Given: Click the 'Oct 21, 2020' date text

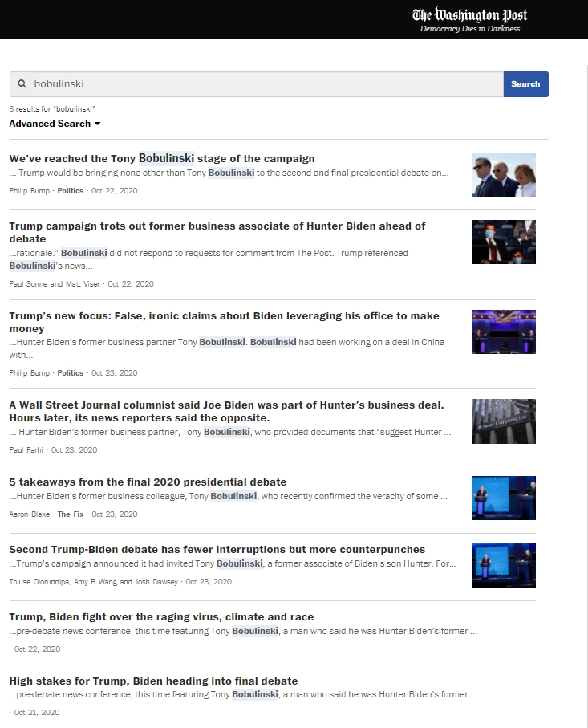Looking at the screenshot, I should (37, 712).
